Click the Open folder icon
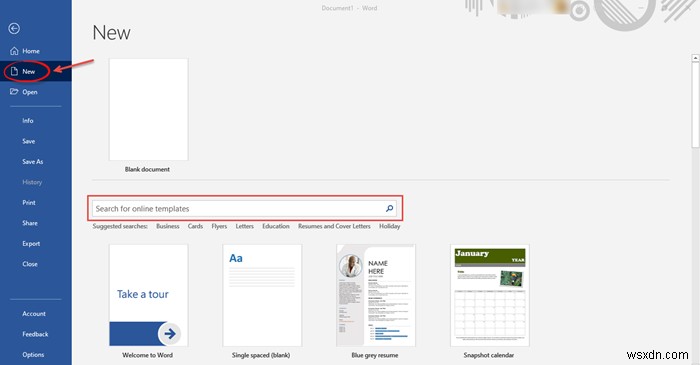 14,91
